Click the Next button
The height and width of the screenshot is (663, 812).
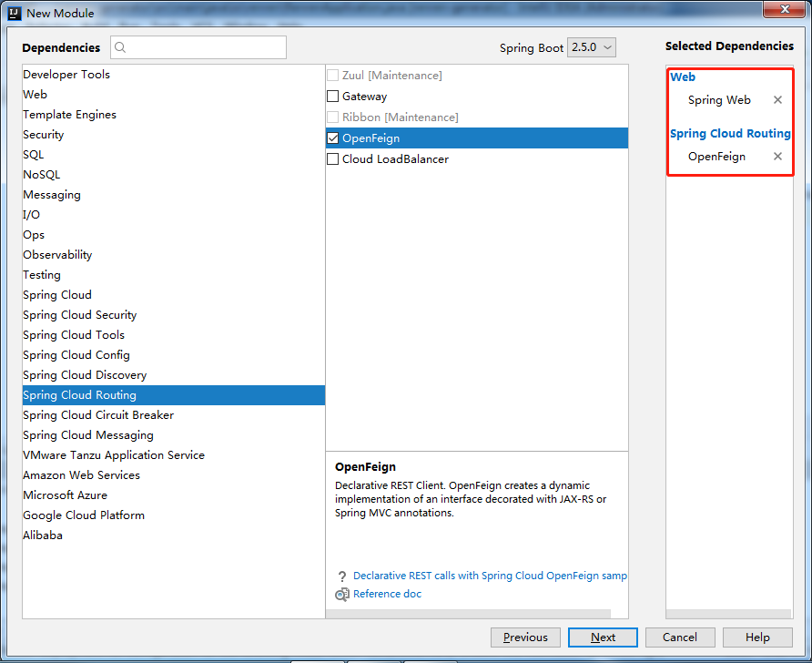[x=603, y=637]
